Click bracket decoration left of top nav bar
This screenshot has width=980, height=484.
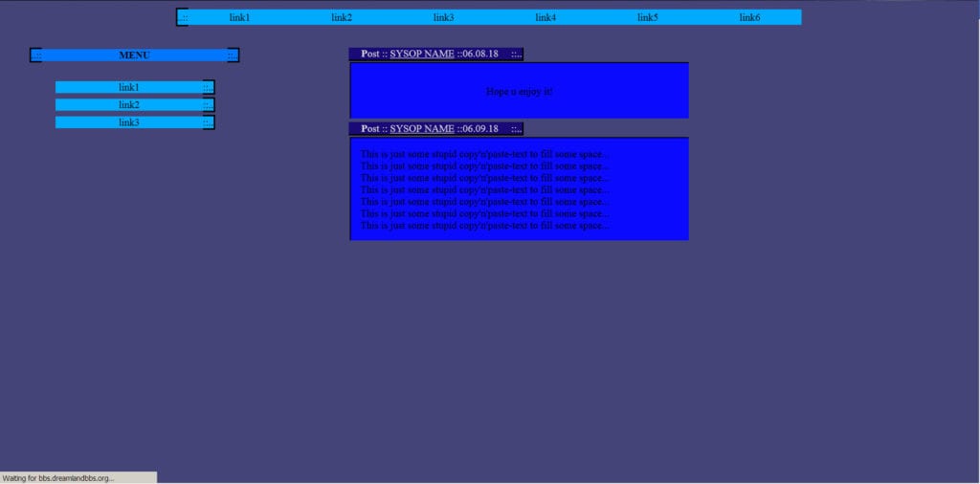pos(182,17)
